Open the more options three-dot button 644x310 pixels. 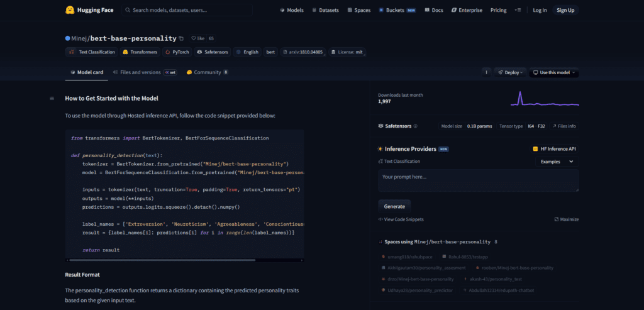click(x=486, y=72)
